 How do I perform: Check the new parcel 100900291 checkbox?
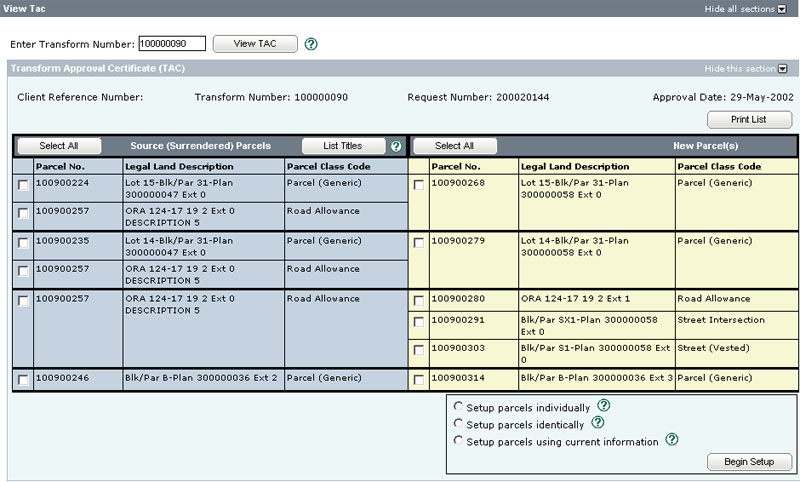(419, 322)
